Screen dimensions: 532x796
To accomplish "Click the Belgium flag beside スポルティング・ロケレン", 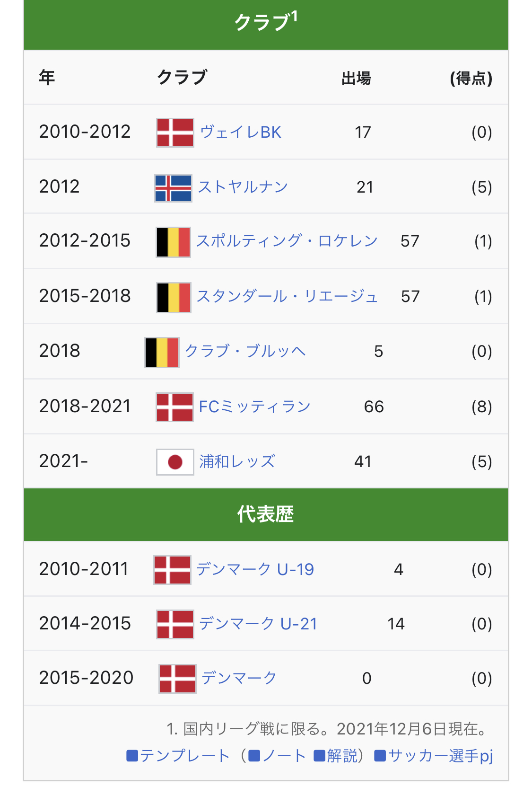I will point(173,242).
